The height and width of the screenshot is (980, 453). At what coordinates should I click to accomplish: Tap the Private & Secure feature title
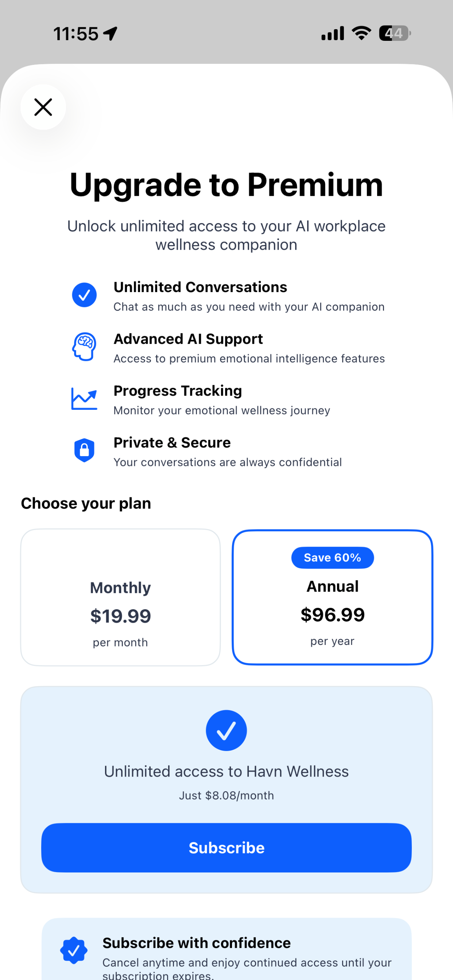[172, 443]
